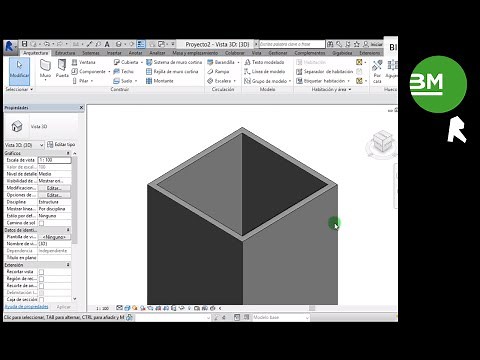
Task: Close the Propiedades panel
Action: [81, 107]
